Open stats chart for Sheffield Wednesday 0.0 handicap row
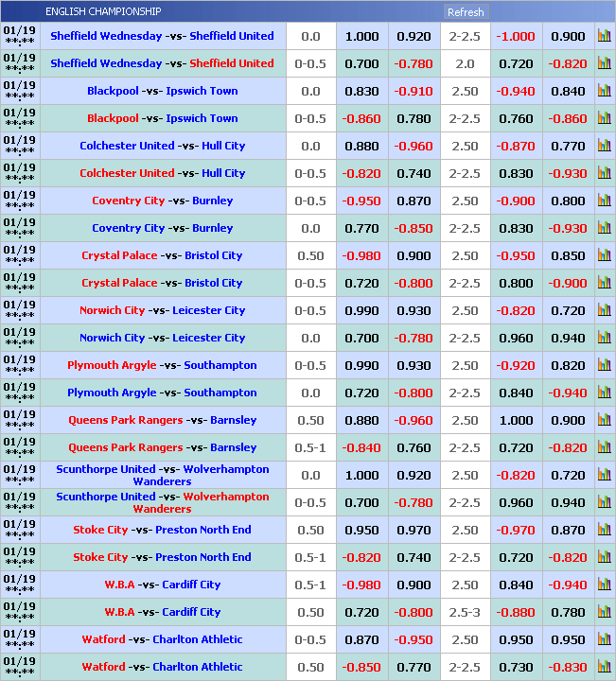The image size is (616, 681). pos(604,36)
